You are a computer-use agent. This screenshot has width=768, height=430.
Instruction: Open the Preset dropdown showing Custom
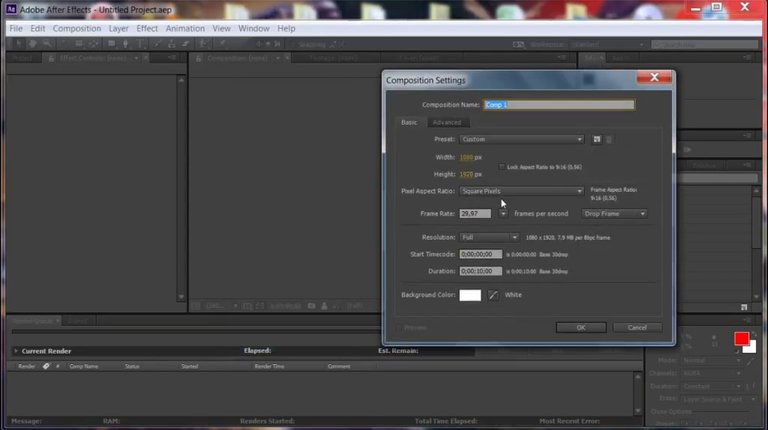pos(522,140)
